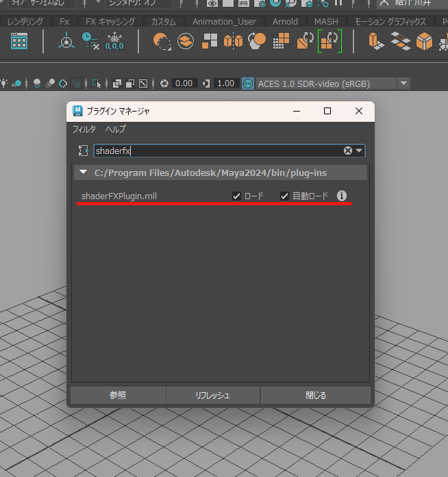This screenshot has width=448, height=477.
Task: Click the リフレッシュ button
Action: tap(212, 395)
